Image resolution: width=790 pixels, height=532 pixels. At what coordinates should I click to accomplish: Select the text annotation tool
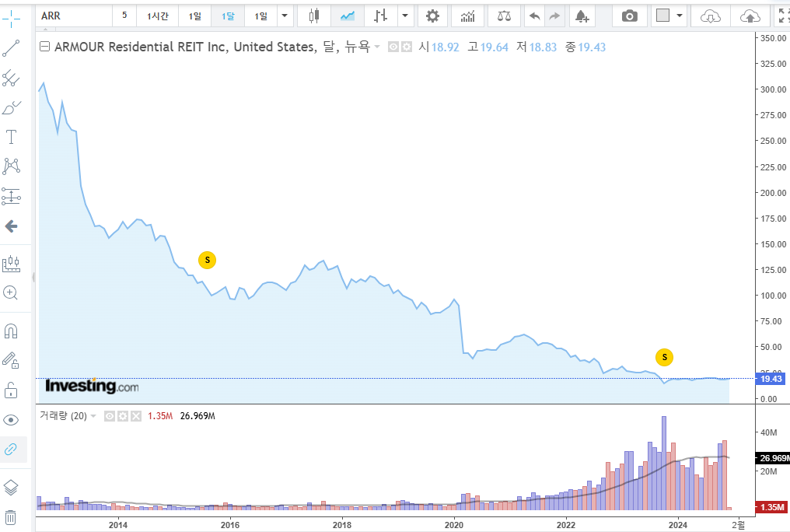pos(11,137)
